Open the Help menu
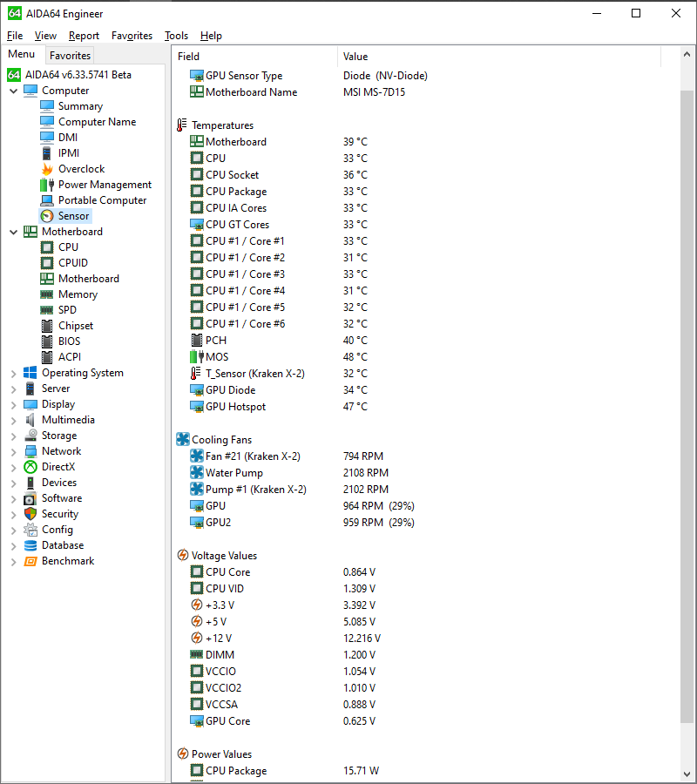Screen dimensions: 697x784 pyautogui.click(x=211, y=36)
